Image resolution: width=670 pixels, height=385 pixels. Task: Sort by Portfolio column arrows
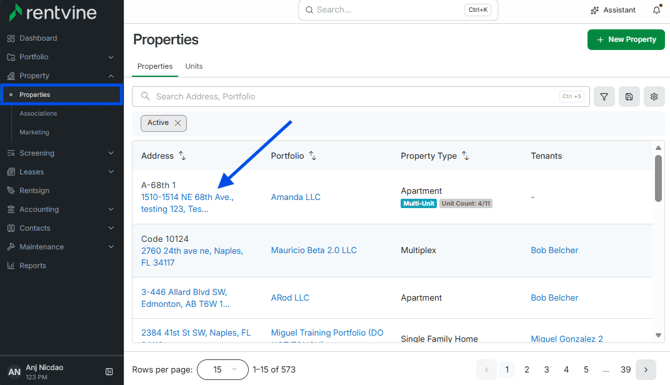pos(313,156)
